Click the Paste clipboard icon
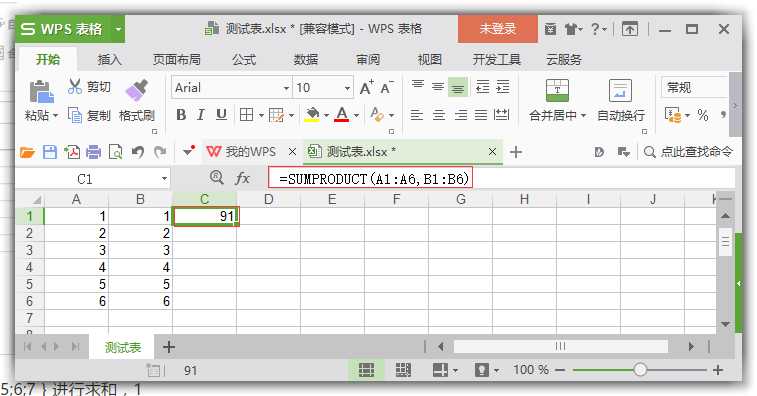The width and height of the screenshot is (757, 396). [x=42, y=91]
